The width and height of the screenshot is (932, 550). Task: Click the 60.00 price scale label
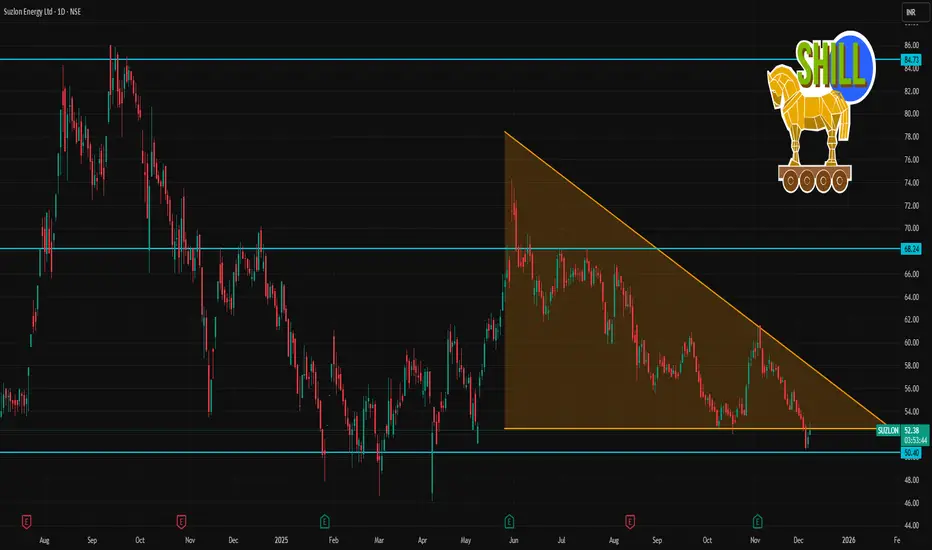click(x=911, y=343)
